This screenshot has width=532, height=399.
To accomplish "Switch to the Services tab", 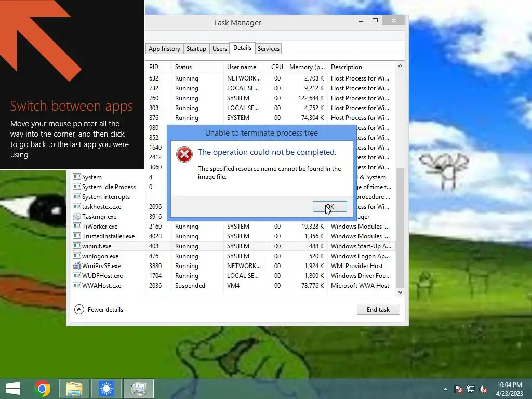I will click(269, 48).
